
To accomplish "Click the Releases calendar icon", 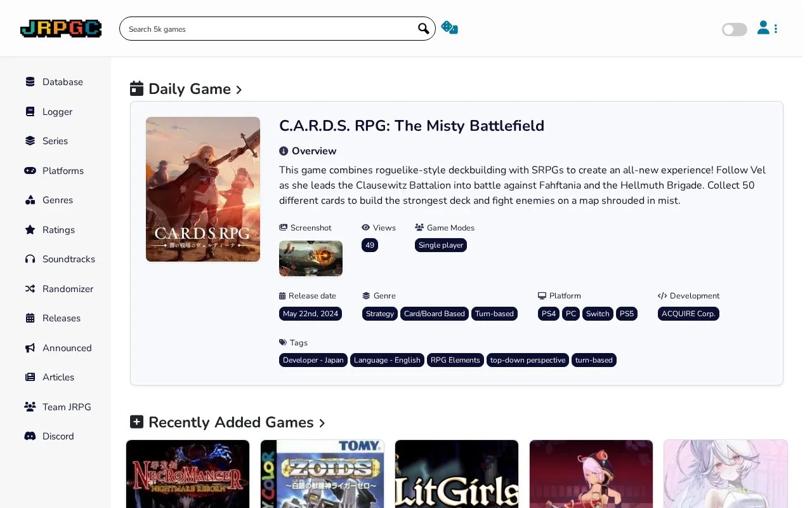I will click(30, 318).
